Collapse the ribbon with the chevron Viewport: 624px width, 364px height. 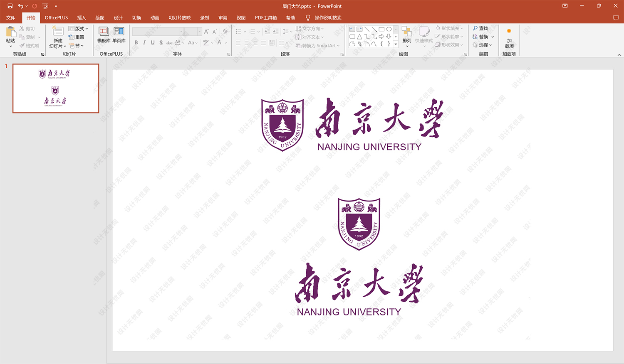pyautogui.click(x=619, y=54)
